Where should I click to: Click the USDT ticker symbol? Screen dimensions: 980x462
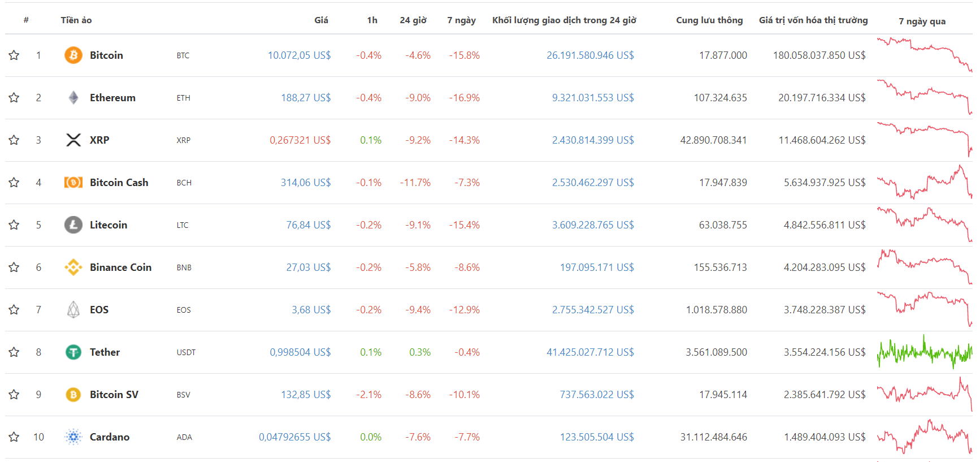click(186, 352)
